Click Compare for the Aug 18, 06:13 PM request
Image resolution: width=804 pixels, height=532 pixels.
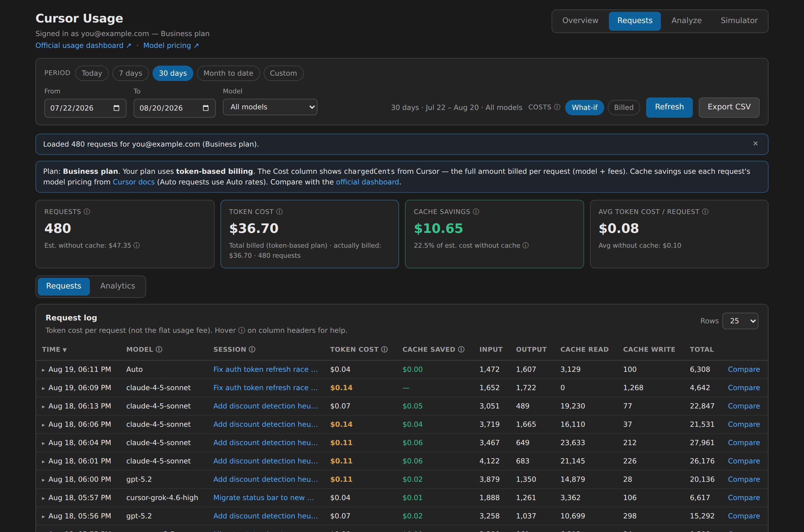point(744,406)
